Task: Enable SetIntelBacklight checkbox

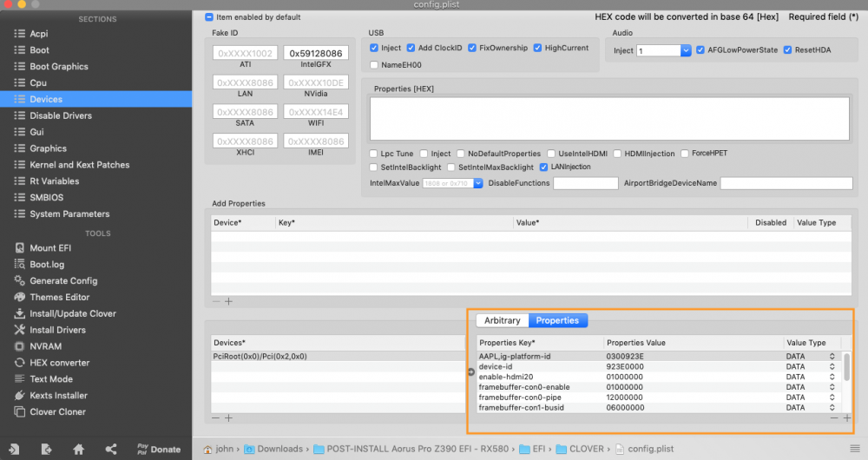Action: tap(373, 168)
